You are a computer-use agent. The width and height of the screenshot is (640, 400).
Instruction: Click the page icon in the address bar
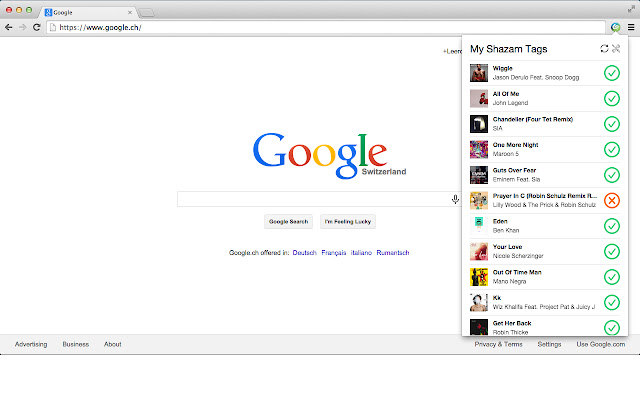(53, 27)
